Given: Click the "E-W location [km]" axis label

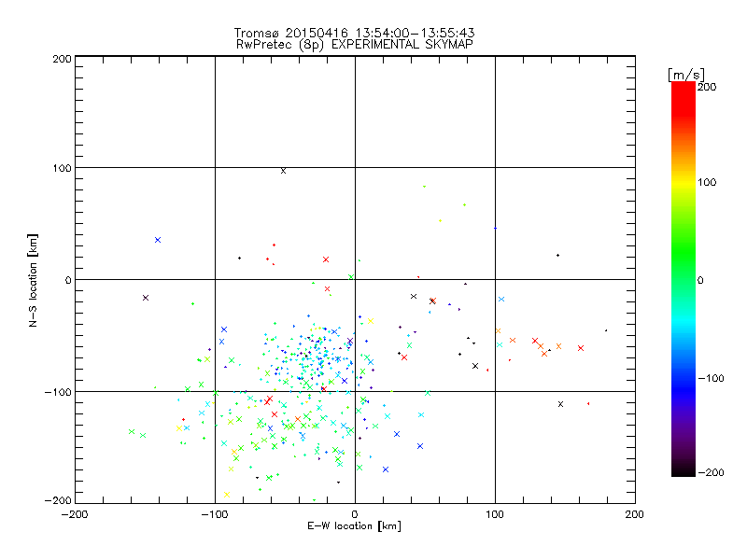Looking at the screenshot, I should point(354,526).
